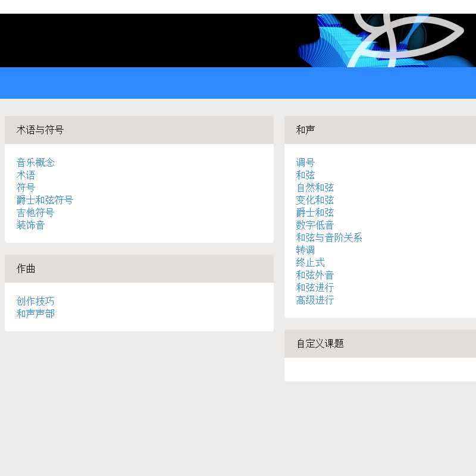
Task: Click the 术语与符号 panel header
Action: point(139,130)
